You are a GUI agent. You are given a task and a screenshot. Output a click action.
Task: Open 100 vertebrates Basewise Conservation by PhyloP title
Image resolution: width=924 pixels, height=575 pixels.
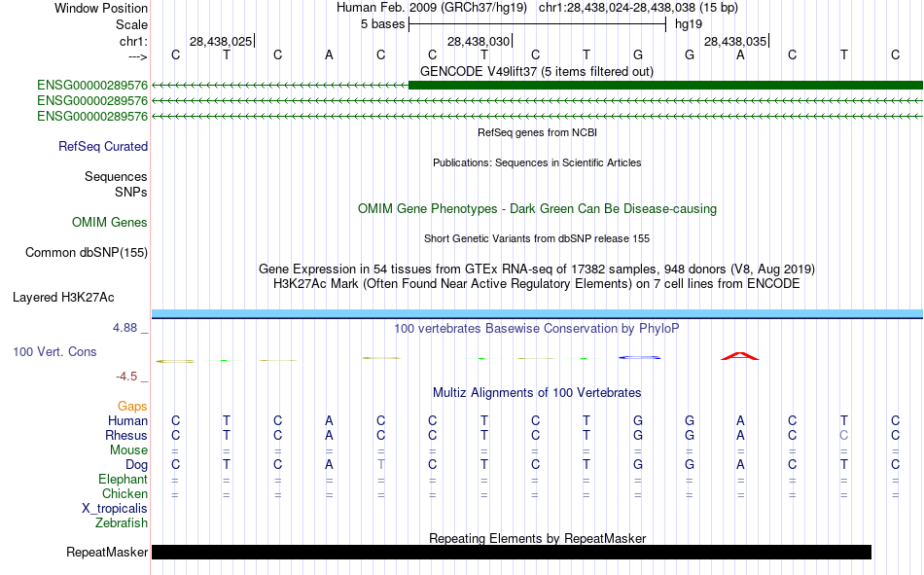click(536, 329)
